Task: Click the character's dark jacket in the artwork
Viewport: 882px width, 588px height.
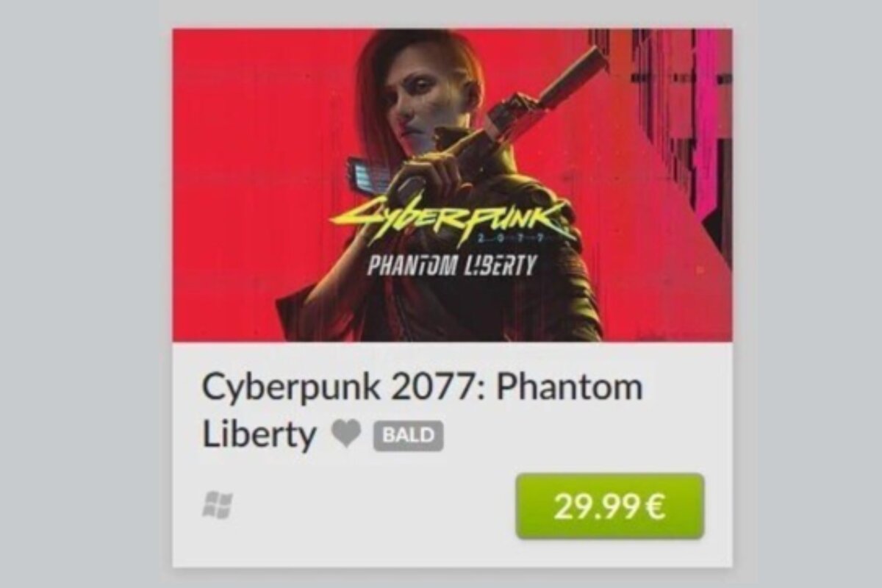Action: [x=514, y=301]
